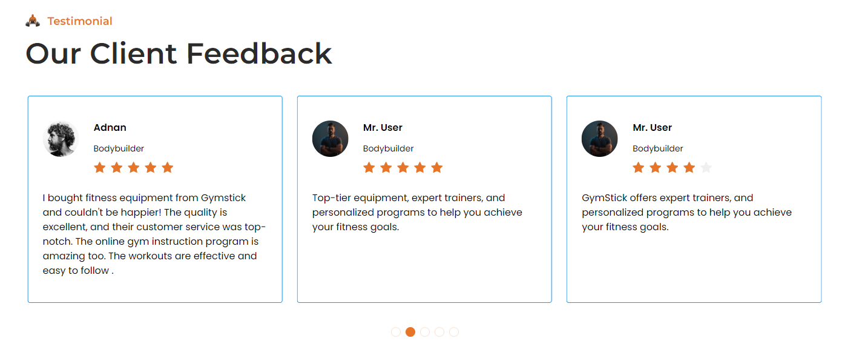Image resolution: width=868 pixels, height=358 pixels.
Task: Click the Testimonial section label
Action: tap(80, 21)
